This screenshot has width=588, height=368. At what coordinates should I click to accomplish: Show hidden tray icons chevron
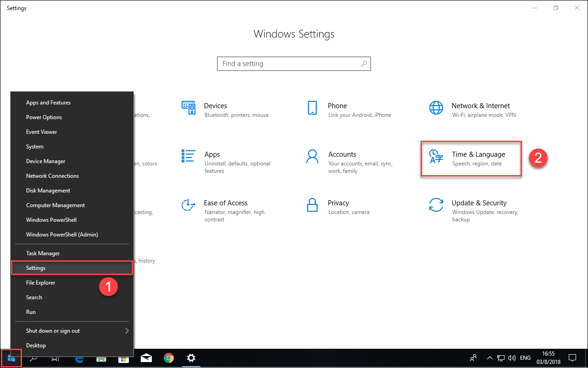490,358
